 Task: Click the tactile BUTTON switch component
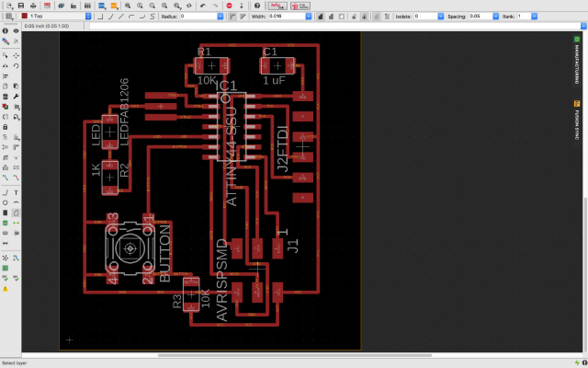[130, 248]
